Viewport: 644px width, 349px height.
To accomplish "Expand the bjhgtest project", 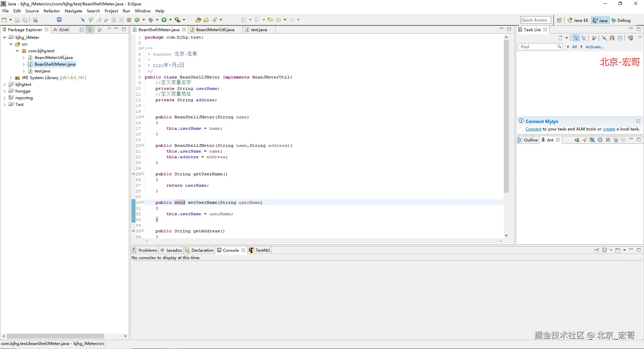I will coord(4,84).
